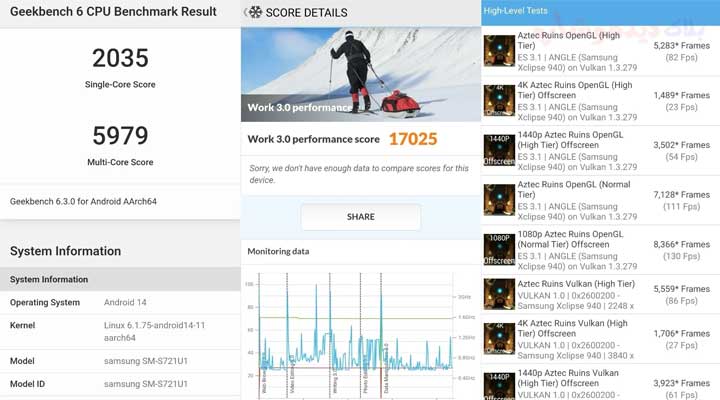Click the Android 14 value
The width and height of the screenshot is (720, 400).
pos(125,303)
